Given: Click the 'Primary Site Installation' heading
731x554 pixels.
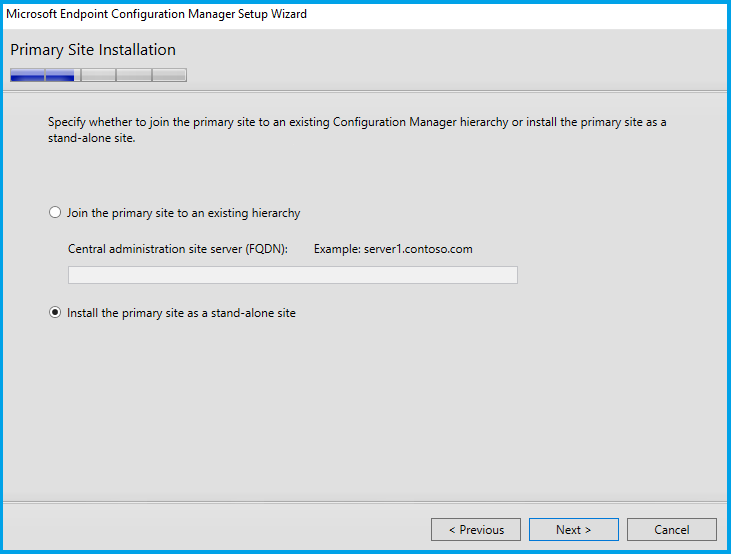Looking at the screenshot, I should (x=93, y=50).
